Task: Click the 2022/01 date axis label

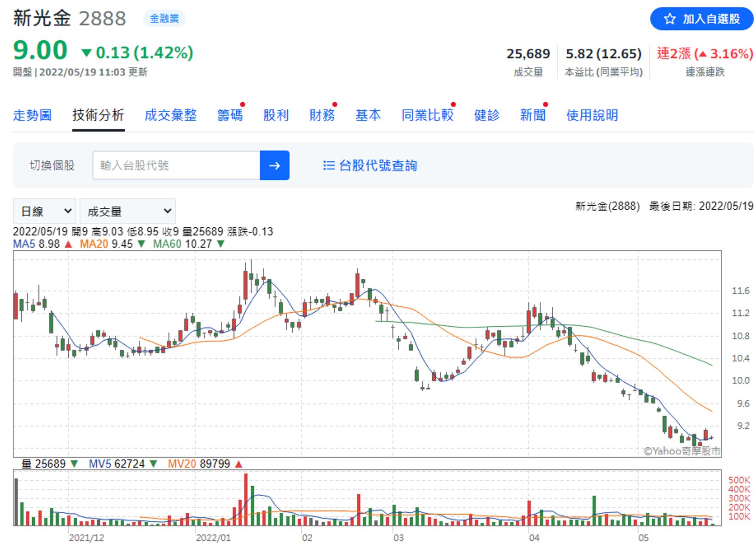Action: [x=213, y=538]
